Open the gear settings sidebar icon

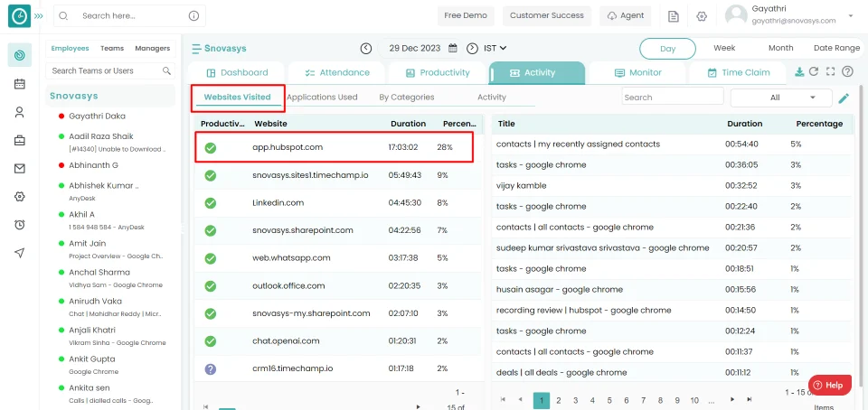pos(19,196)
